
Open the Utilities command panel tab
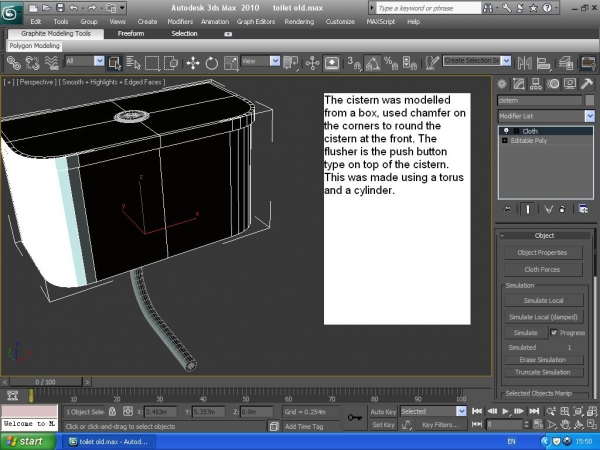click(x=587, y=84)
